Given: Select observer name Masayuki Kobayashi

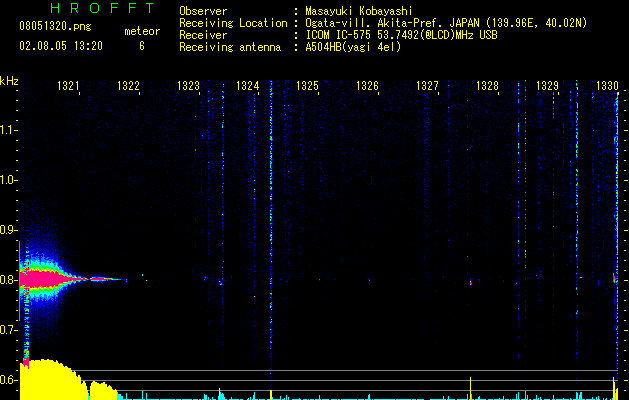Looking at the screenshot, I should point(359,11).
